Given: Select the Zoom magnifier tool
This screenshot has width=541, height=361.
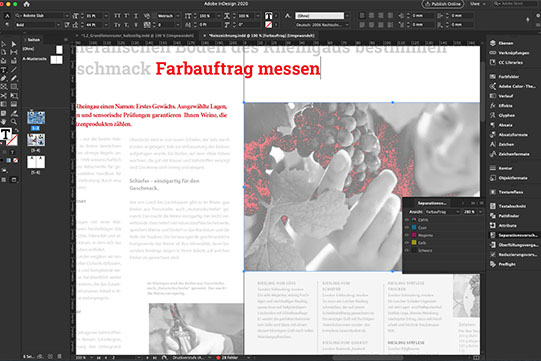Looking at the screenshot, I should (x=13, y=122).
